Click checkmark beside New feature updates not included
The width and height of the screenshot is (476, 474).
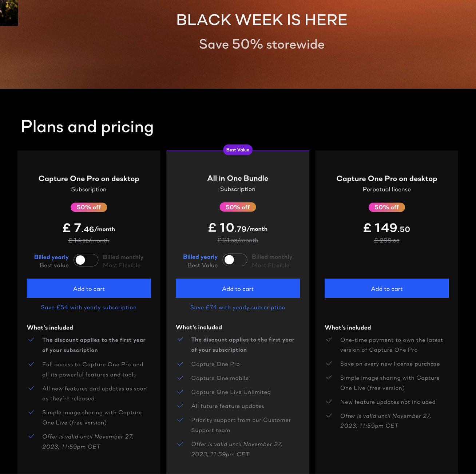tap(329, 402)
